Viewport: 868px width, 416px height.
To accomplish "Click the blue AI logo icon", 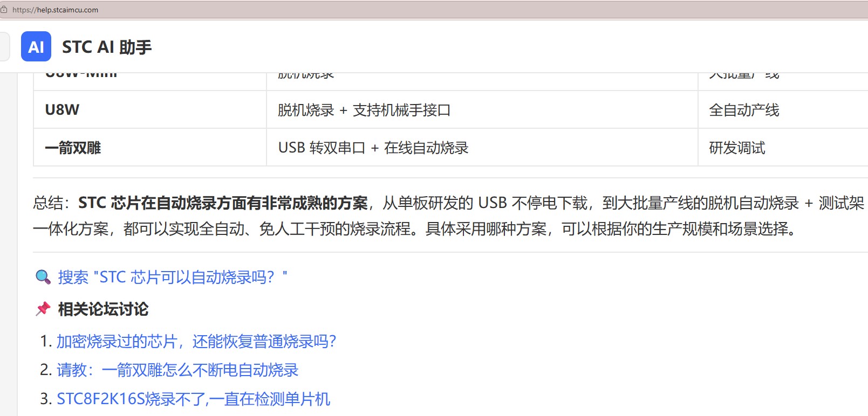I will point(36,47).
